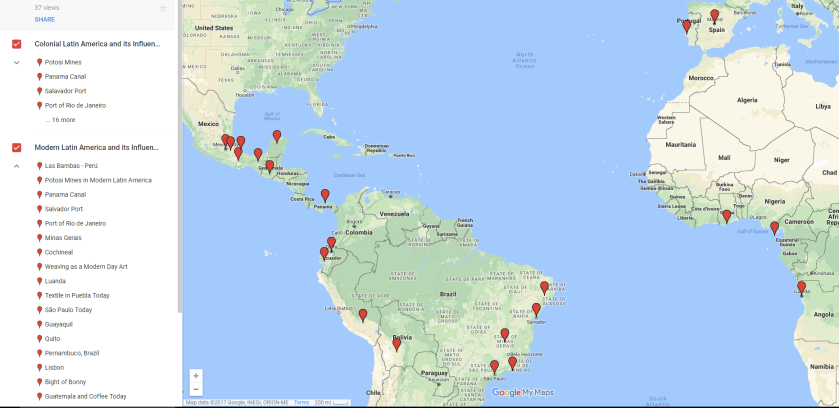Image resolution: width=839 pixels, height=408 pixels.
Task: Click the map marker on Portugal
Action: point(687,26)
